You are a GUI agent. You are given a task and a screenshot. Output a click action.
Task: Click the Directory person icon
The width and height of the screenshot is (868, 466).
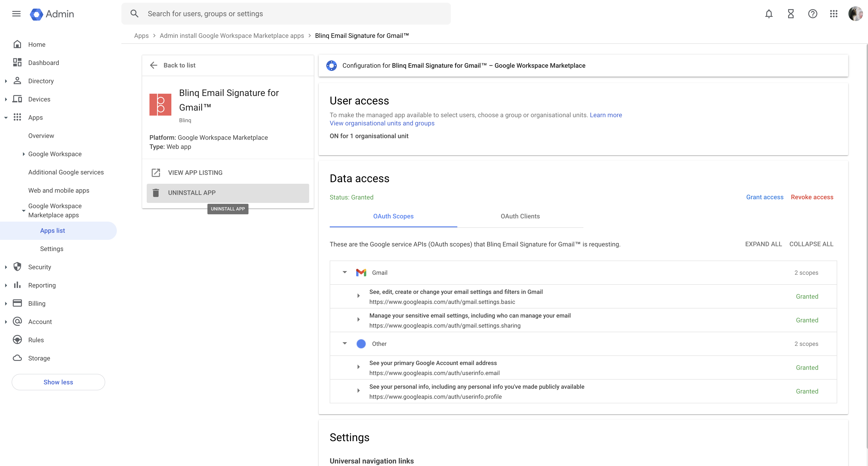pos(17,81)
